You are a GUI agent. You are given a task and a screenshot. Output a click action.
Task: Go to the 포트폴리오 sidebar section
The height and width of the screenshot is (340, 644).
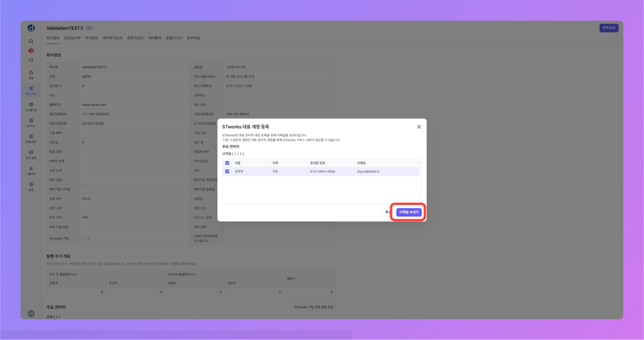coord(31,107)
